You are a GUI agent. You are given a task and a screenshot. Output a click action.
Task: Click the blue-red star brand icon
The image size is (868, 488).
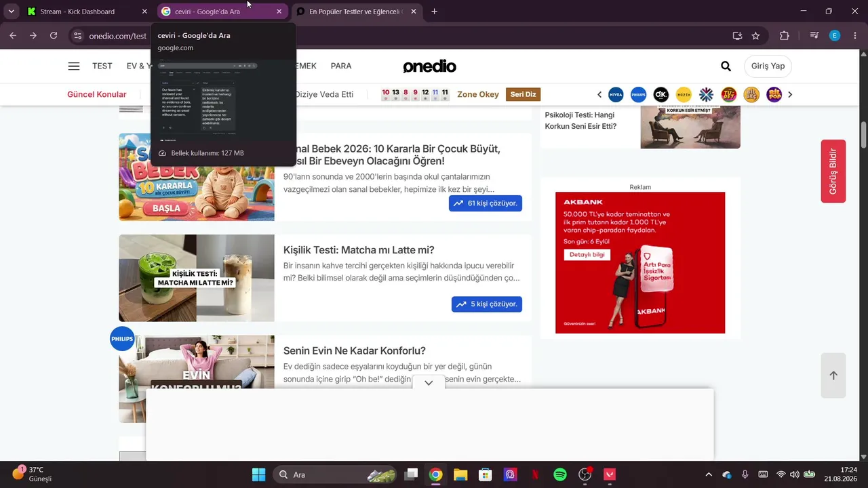pos(707,94)
